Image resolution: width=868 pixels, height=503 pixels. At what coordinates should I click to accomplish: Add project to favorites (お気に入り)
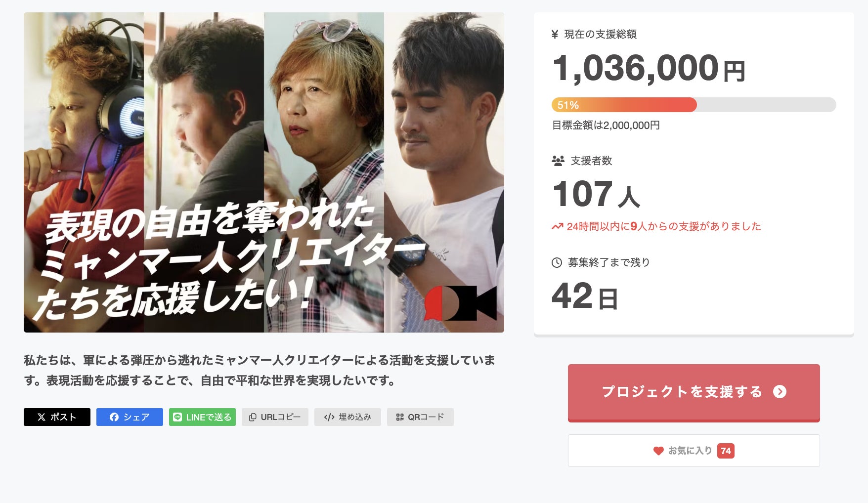click(x=694, y=451)
